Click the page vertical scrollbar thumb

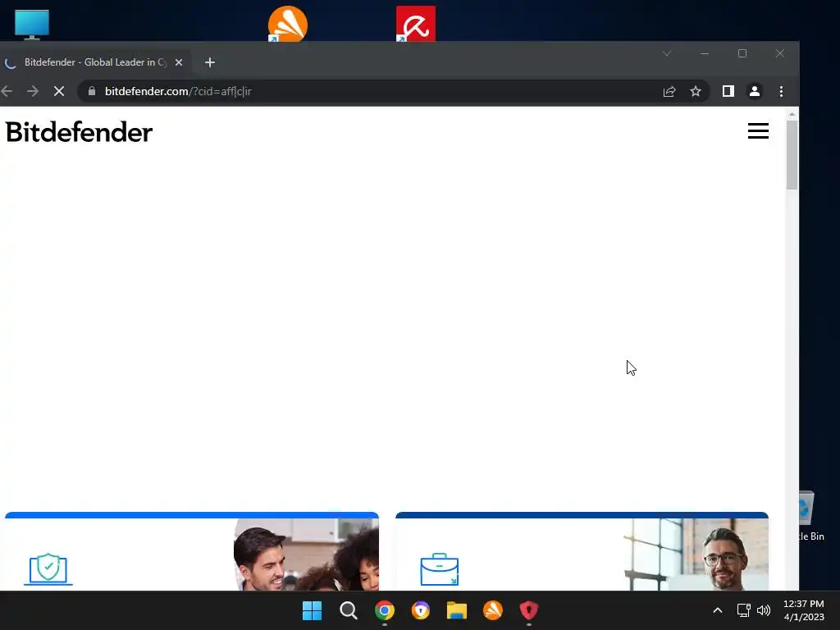(792, 155)
